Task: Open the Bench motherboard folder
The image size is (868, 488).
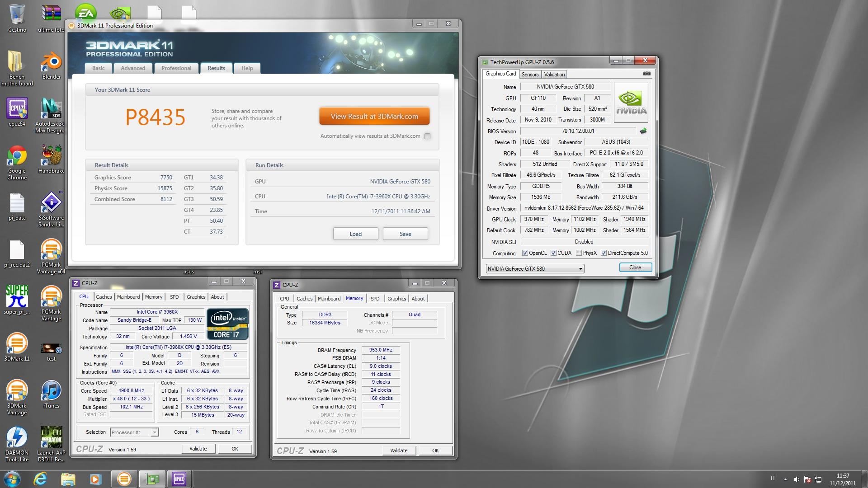Action: 17,68
